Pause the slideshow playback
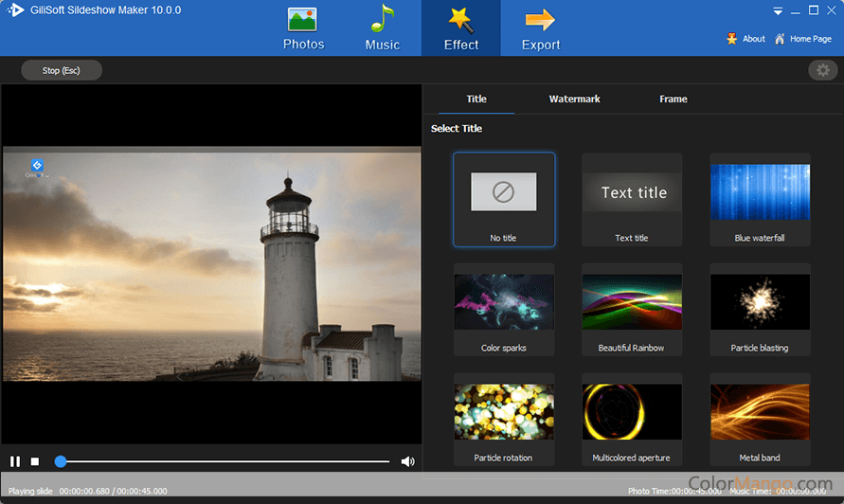The width and height of the screenshot is (844, 504). coord(15,461)
